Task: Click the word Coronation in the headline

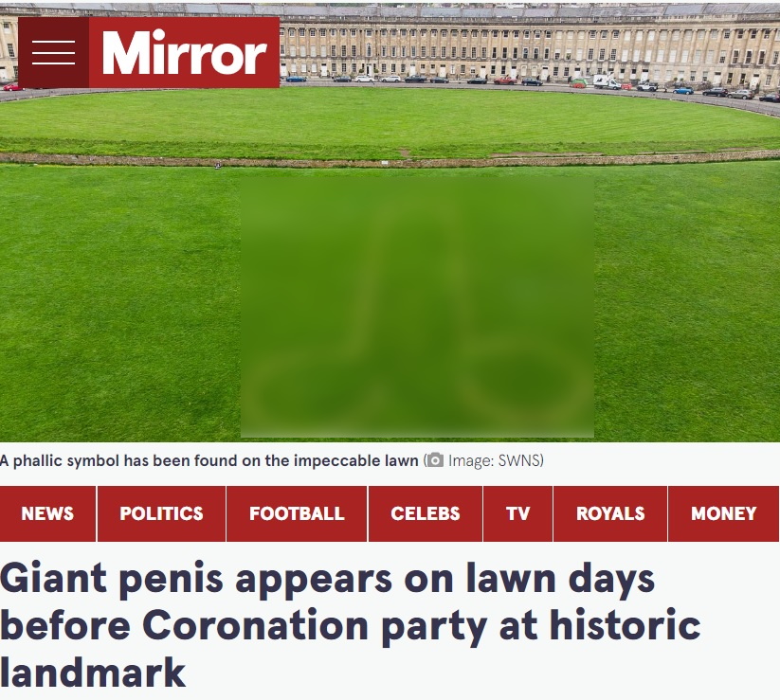Action: pos(255,625)
